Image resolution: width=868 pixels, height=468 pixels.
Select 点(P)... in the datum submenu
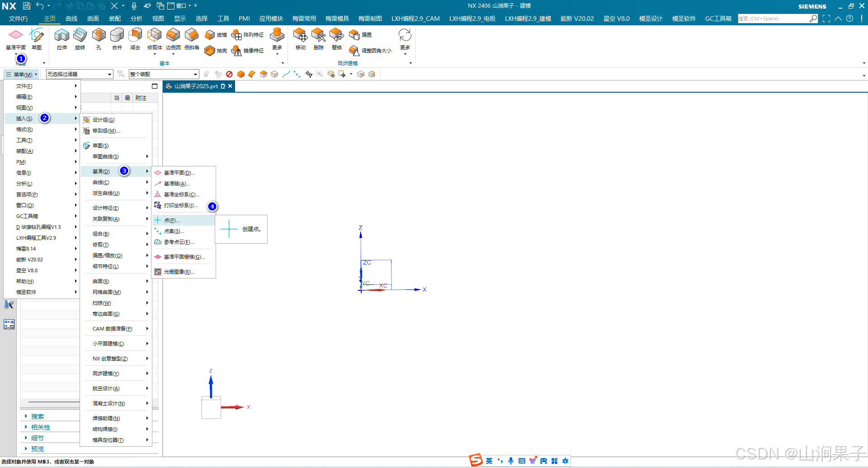tap(184, 220)
